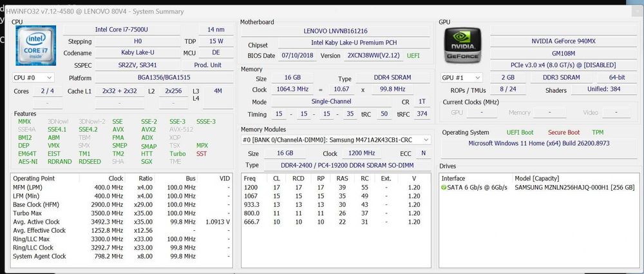Click the 07/10/2018 BIOS date
The width and height of the screenshot is (644, 274).
click(x=298, y=55)
